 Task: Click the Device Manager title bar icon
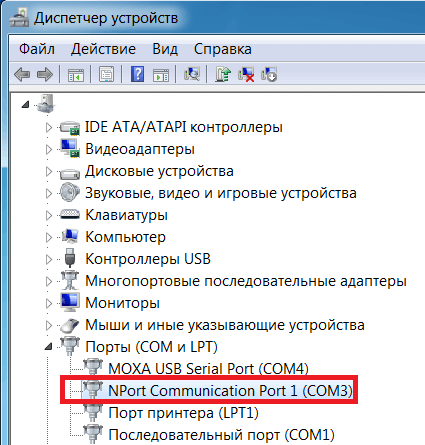[19, 17]
